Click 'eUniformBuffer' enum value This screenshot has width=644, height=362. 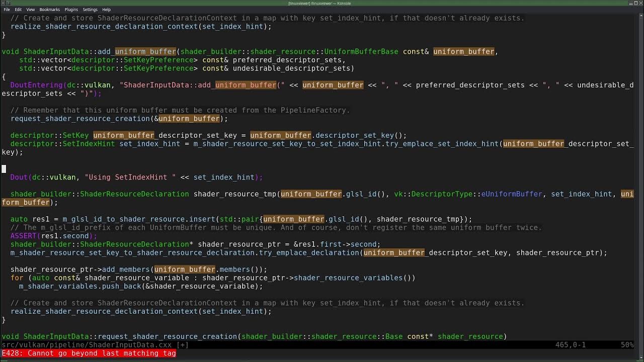coord(512,194)
